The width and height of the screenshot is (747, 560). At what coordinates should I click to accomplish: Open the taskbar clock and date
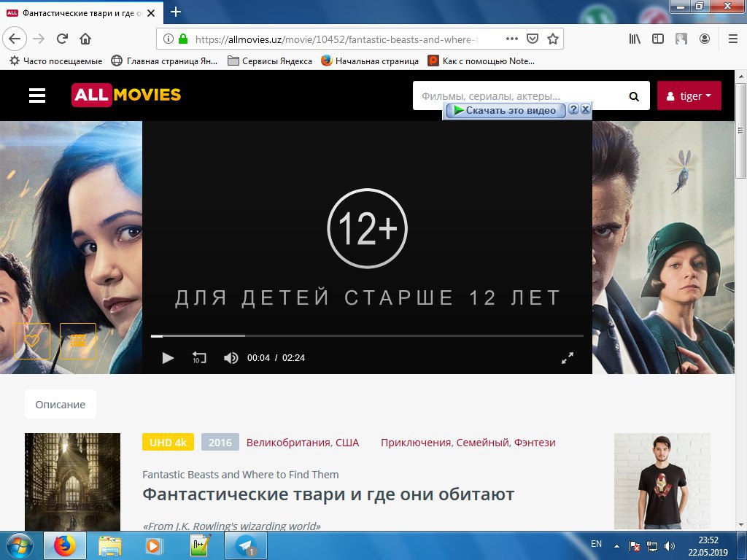[708, 546]
